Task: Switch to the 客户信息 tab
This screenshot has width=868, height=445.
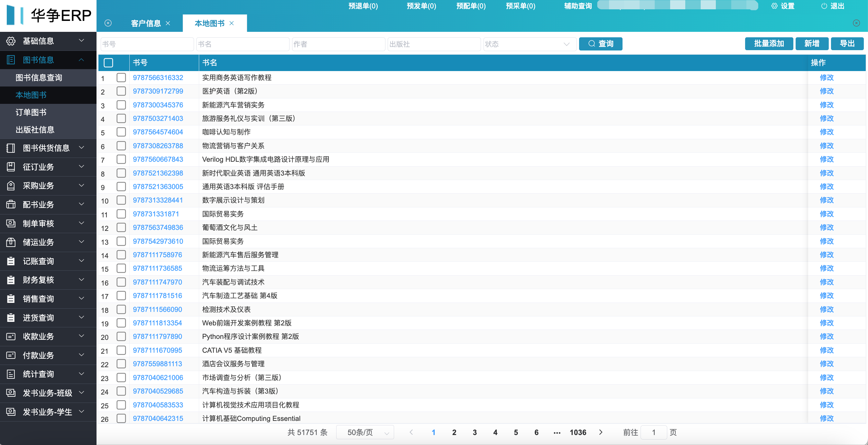Action: point(145,23)
